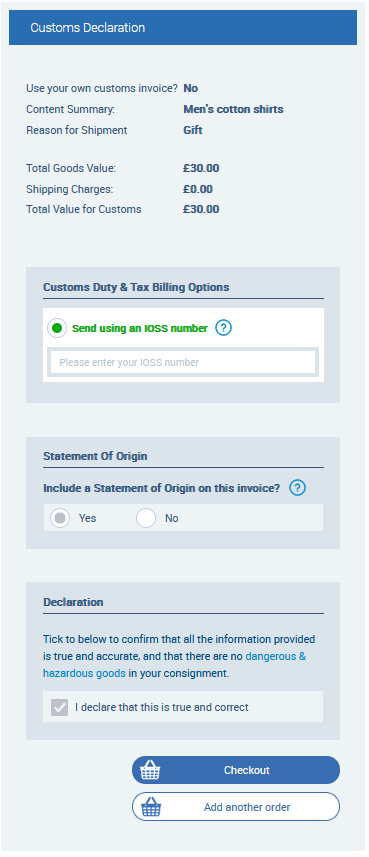Tick the true and correct declaration checkbox
The height and width of the screenshot is (857, 369).
(60, 707)
